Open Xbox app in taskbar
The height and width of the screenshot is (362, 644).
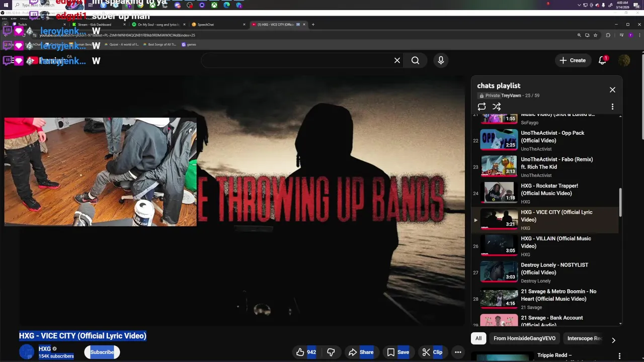[214, 5]
